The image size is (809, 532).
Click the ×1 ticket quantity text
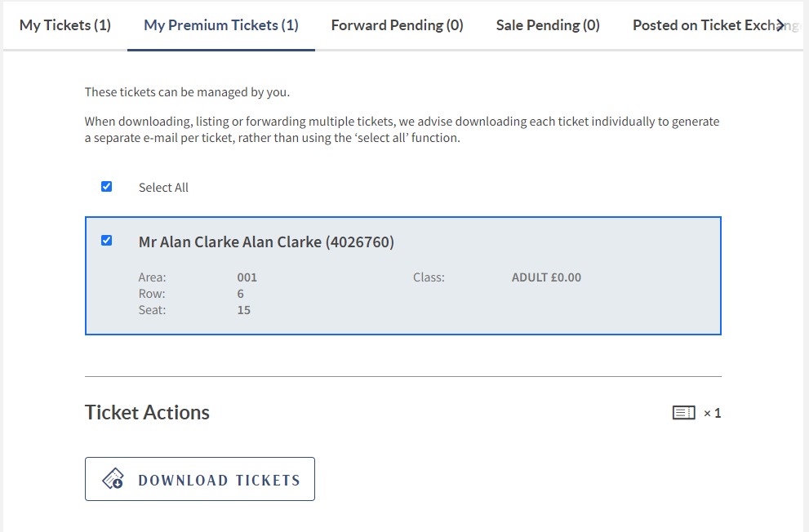tap(712, 414)
